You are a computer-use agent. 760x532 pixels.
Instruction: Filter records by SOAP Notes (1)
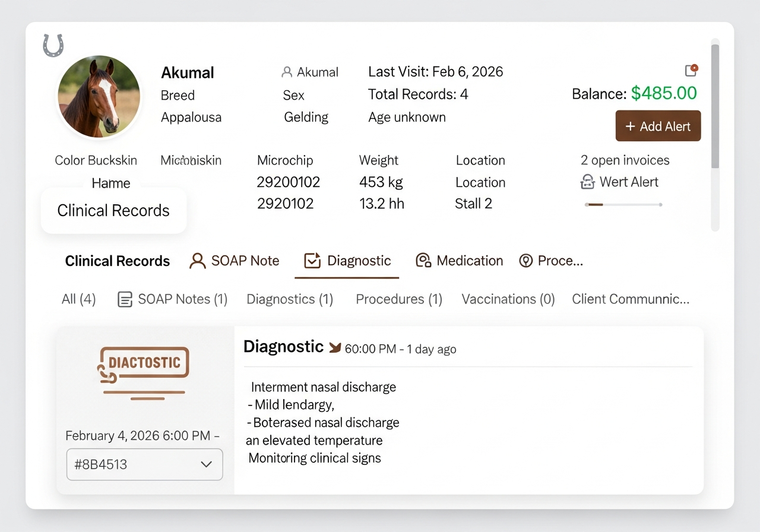172,299
